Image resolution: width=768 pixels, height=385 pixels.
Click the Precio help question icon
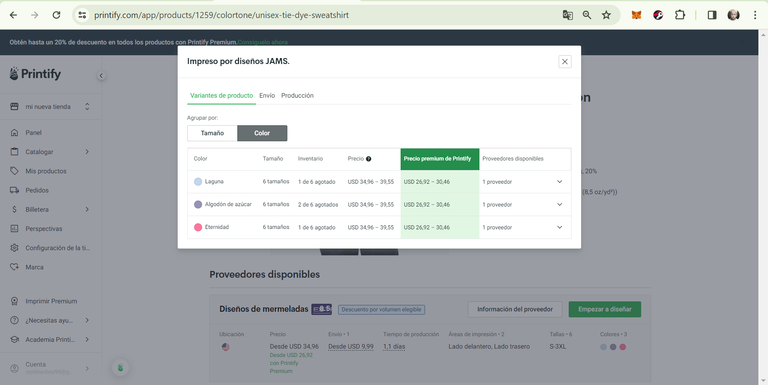368,159
